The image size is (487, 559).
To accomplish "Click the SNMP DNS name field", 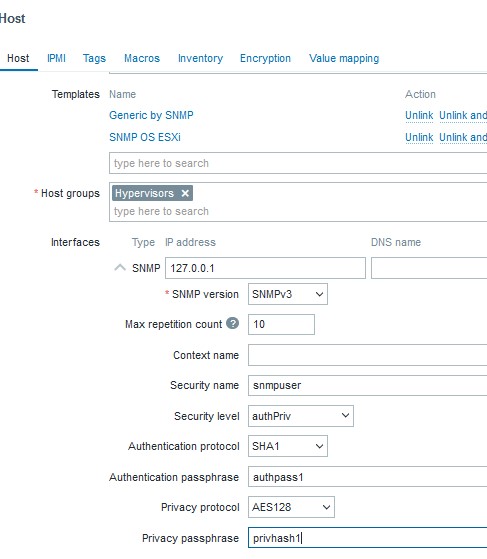I will click(x=429, y=268).
